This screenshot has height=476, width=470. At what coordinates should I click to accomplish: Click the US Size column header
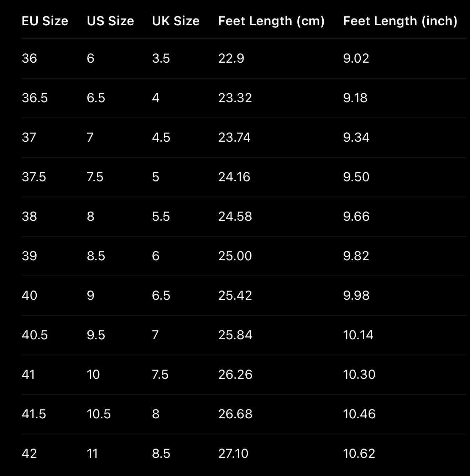[110, 21]
